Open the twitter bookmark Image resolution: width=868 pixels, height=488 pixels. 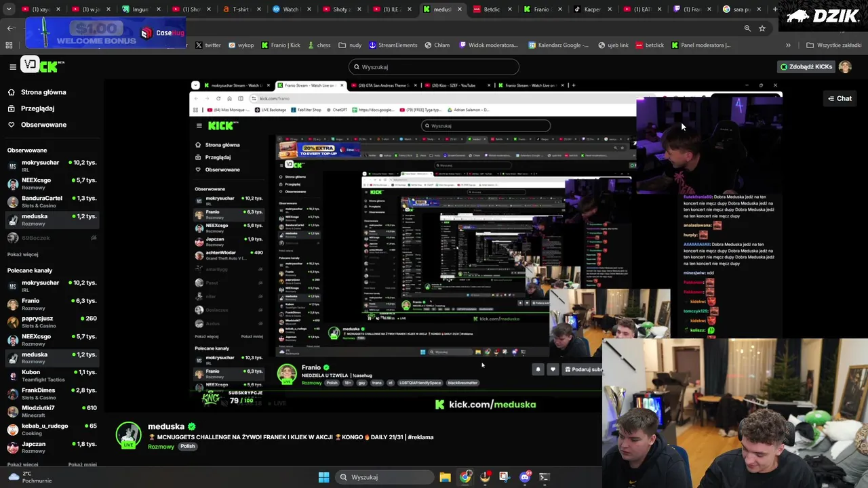[x=208, y=45]
